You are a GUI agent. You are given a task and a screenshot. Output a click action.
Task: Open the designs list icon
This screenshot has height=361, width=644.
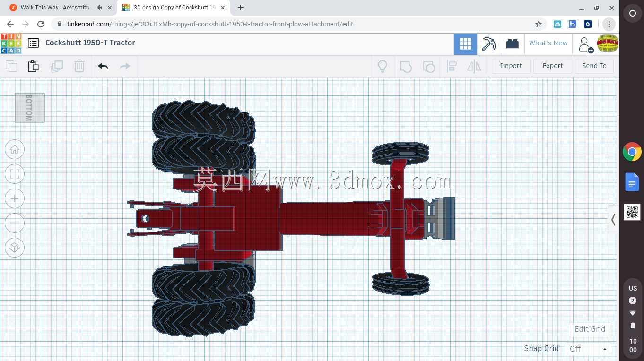(33, 43)
